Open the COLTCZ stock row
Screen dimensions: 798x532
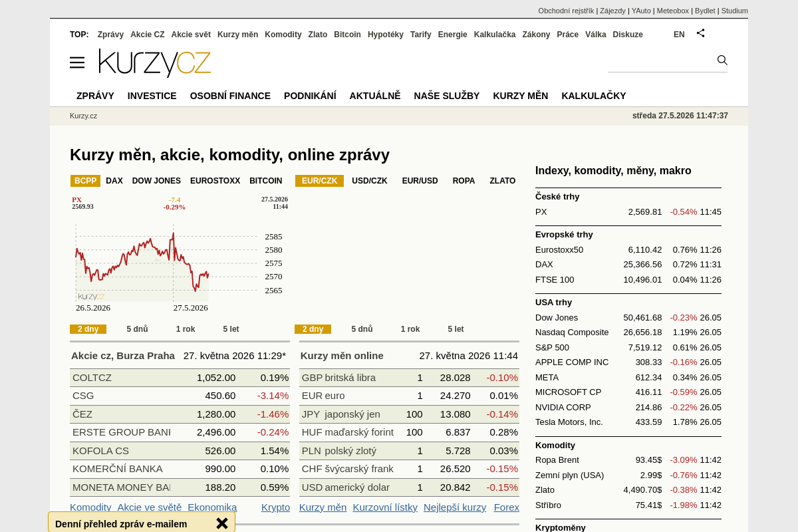click(180, 378)
